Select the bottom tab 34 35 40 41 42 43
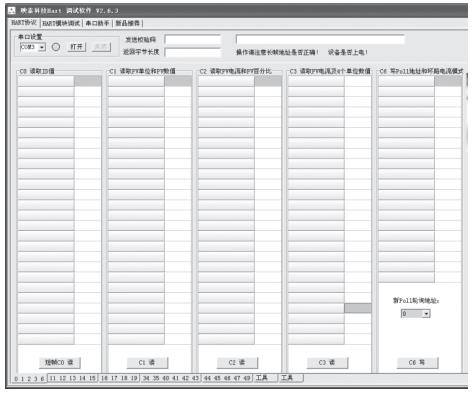The image size is (472, 394). point(170,378)
